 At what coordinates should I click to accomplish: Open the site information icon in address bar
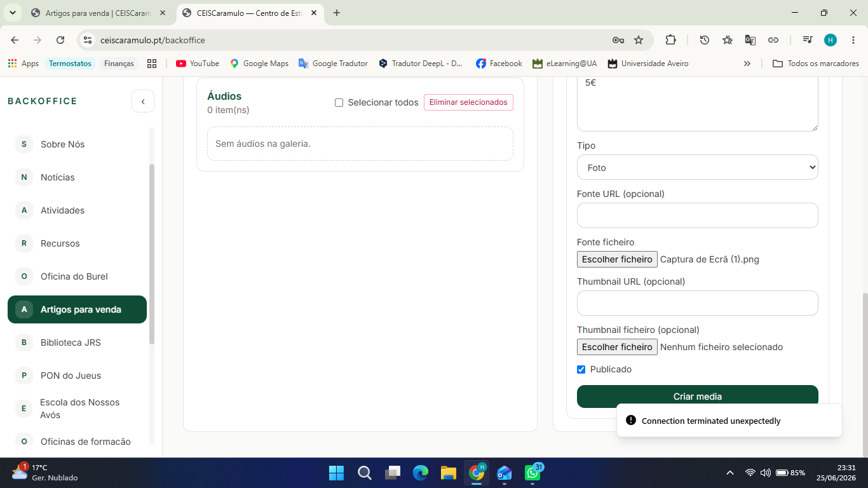click(x=88, y=40)
